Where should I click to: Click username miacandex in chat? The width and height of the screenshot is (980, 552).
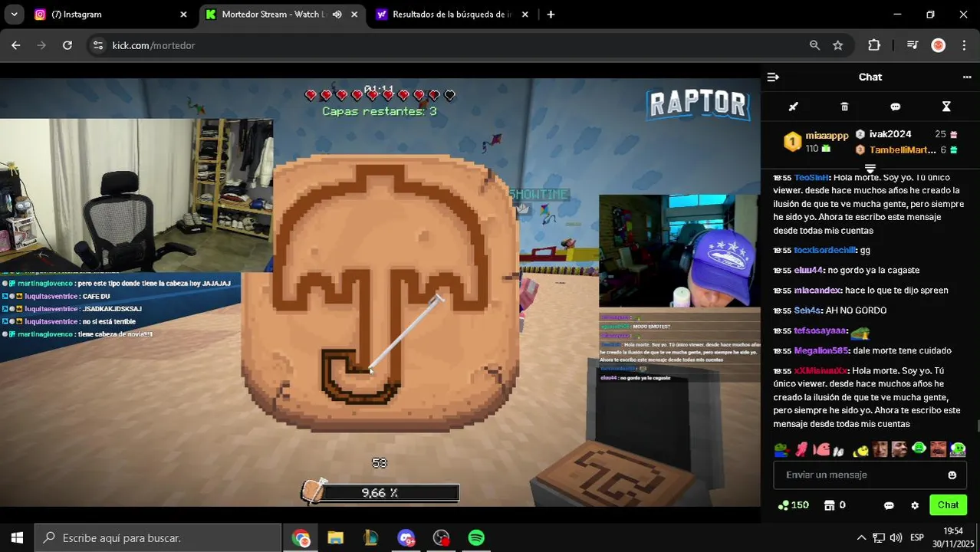(817, 291)
